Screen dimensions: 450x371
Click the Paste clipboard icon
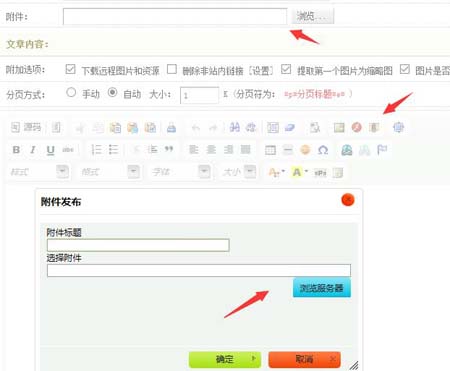tap(115, 128)
